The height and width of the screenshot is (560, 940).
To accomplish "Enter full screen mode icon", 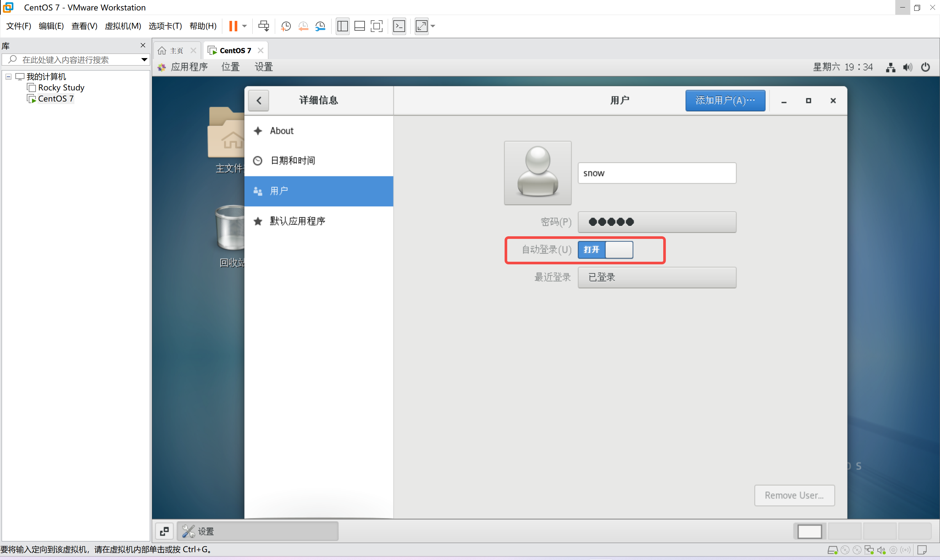I will coord(376,26).
